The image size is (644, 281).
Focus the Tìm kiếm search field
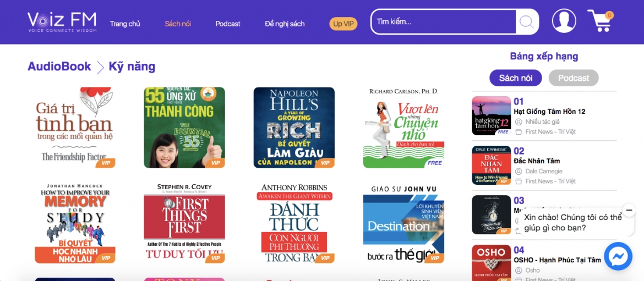[443, 21]
